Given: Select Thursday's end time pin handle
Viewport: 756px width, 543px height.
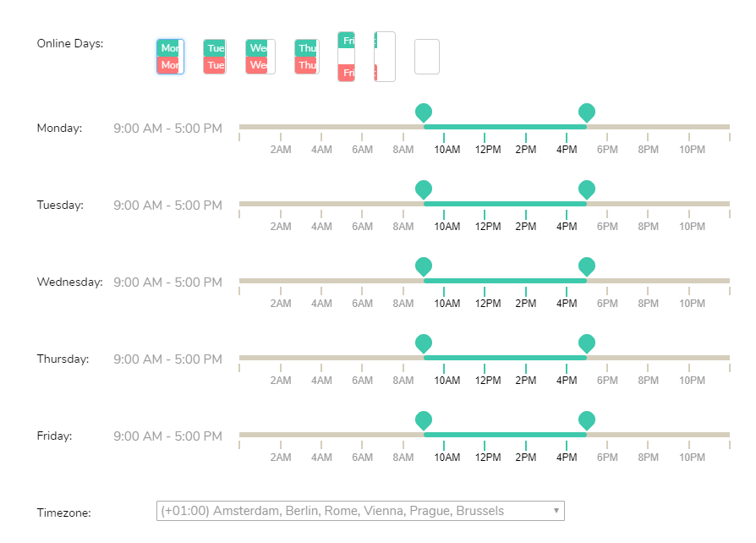Looking at the screenshot, I should pos(587,343).
